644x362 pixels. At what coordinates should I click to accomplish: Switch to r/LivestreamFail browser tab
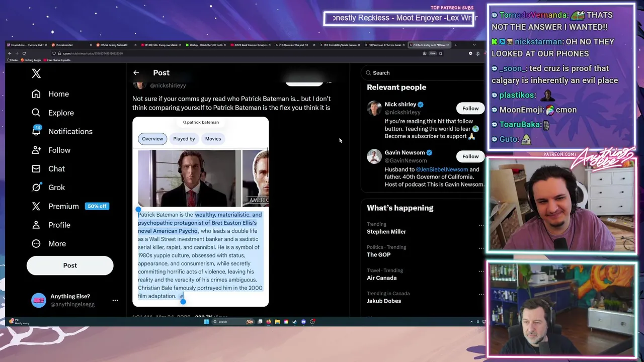[x=70, y=45]
